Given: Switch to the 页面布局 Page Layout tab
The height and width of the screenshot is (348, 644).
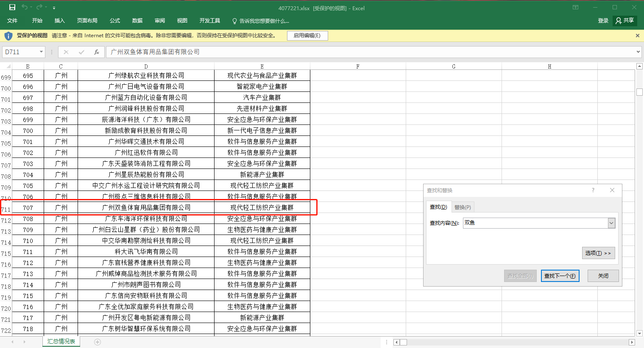Looking at the screenshot, I should 87,21.
